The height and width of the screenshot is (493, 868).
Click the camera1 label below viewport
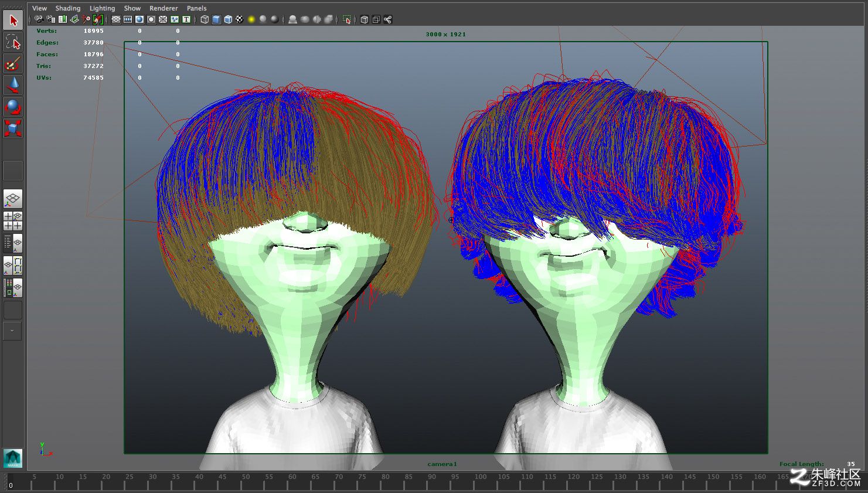pos(442,464)
